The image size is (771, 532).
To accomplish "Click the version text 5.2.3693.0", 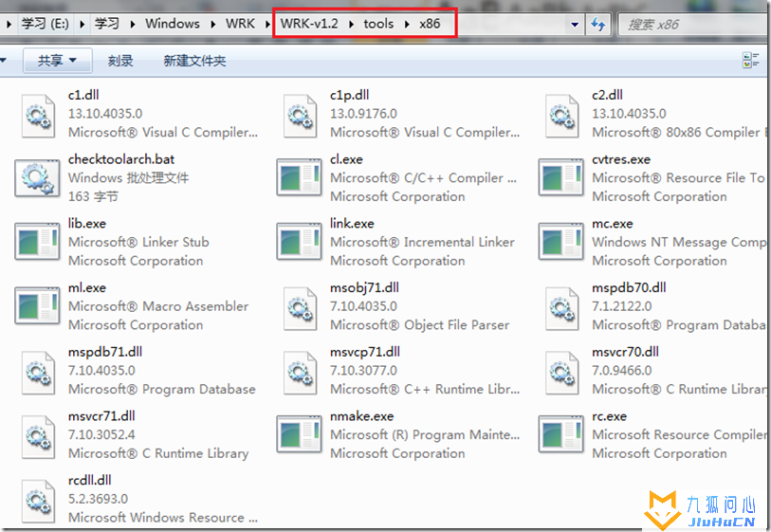I will pos(98,499).
